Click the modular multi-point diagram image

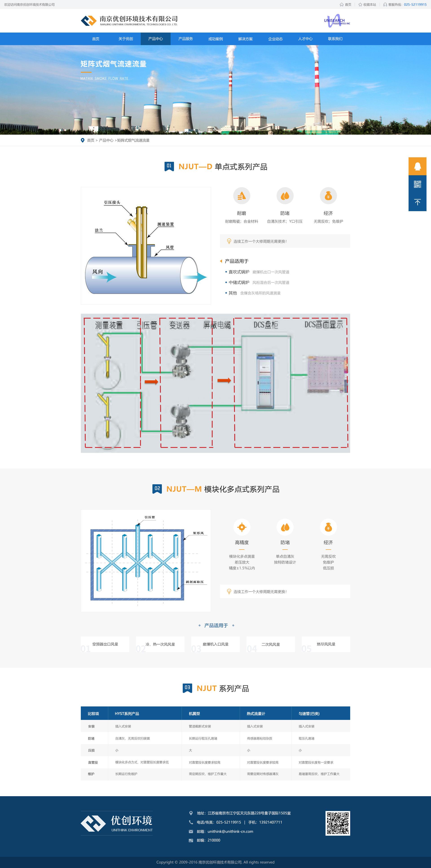pyautogui.click(x=146, y=560)
